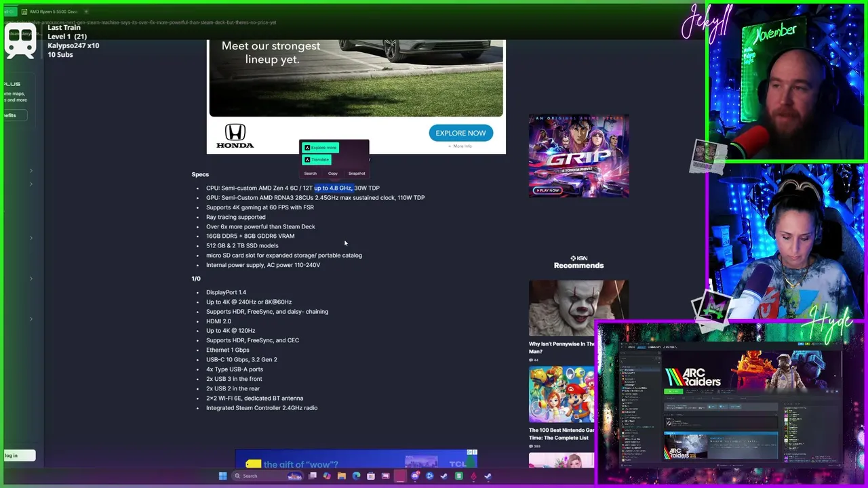Click the Honda EXPLORE NOW button

[460, 133]
